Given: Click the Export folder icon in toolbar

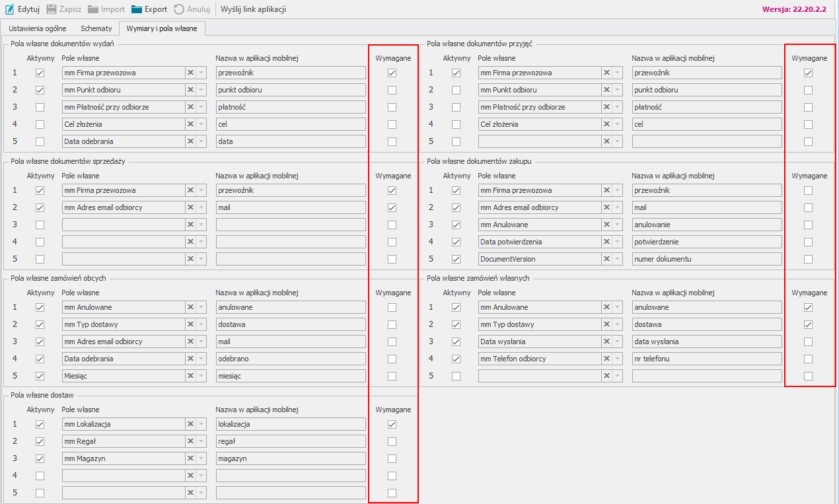Looking at the screenshot, I should tap(137, 9).
